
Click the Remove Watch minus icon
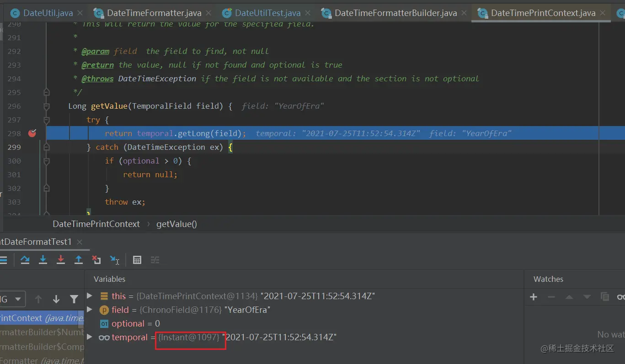tap(551, 297)
